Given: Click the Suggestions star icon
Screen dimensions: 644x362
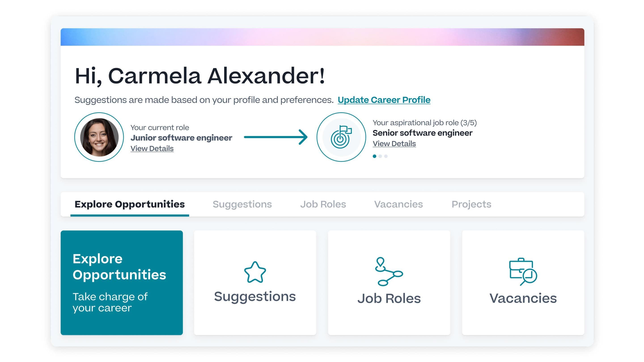Looking at the screenshot, I should coord(255,272).
